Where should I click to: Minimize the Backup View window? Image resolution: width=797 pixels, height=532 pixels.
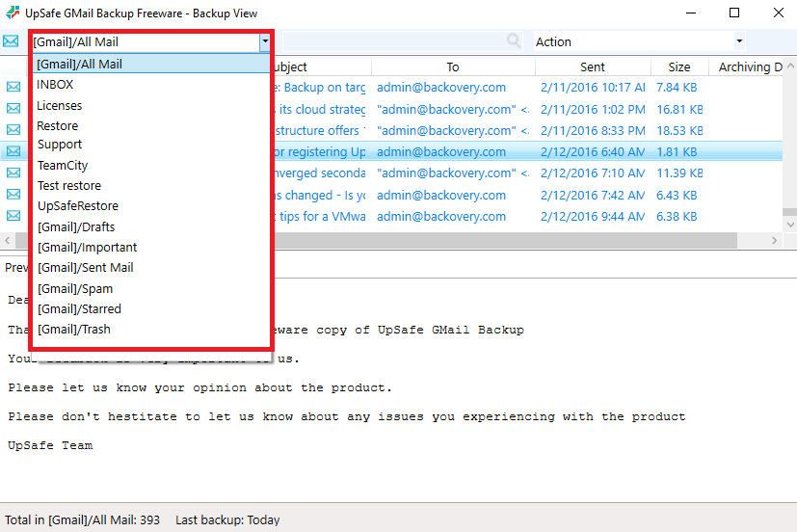690,13
